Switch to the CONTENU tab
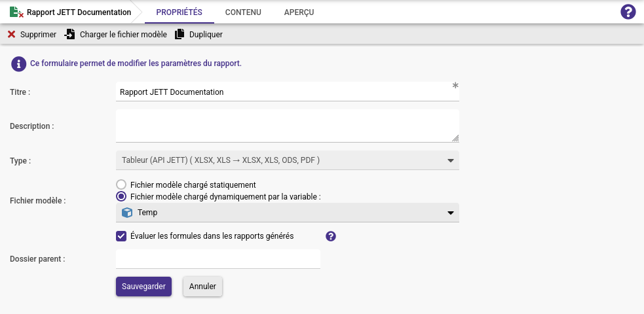 pyautogui.click(x=243, y=12)
